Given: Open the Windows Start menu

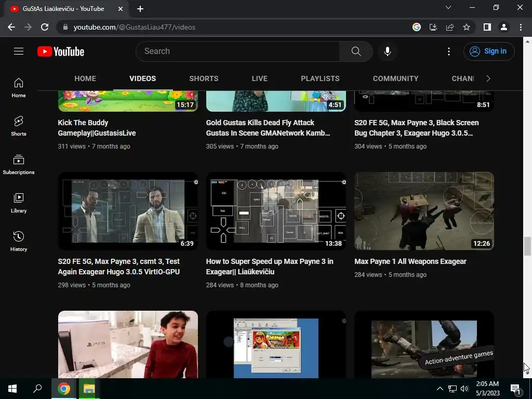Looking at the screenshot, I should tap(12, 389).
